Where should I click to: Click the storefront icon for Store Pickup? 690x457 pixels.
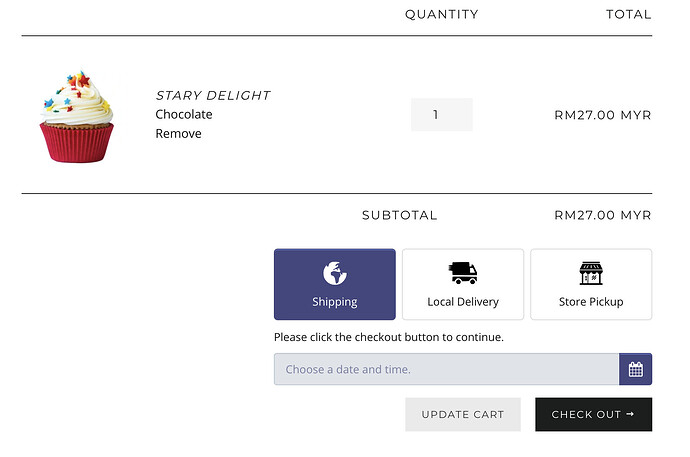coord(591,273)
